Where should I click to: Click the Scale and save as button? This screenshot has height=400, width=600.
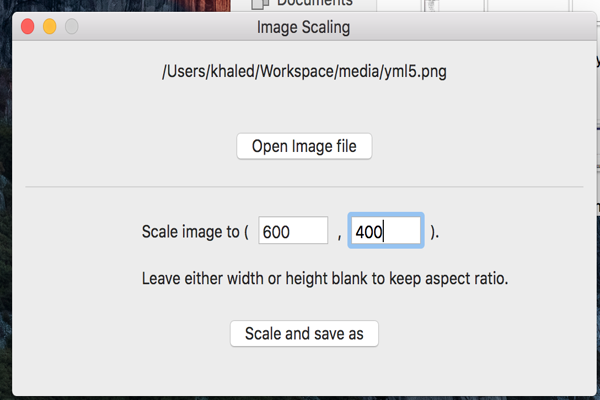pyautogui.click(x=304, y=334)
